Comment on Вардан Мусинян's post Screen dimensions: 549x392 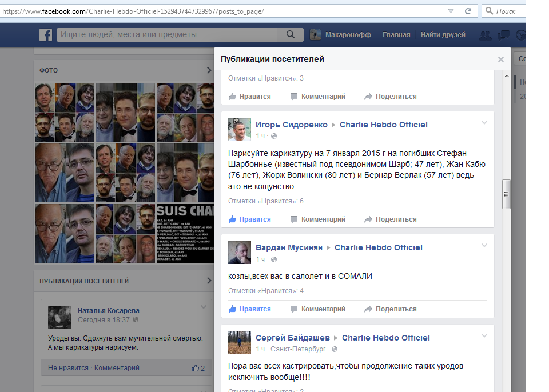(317, 309)
